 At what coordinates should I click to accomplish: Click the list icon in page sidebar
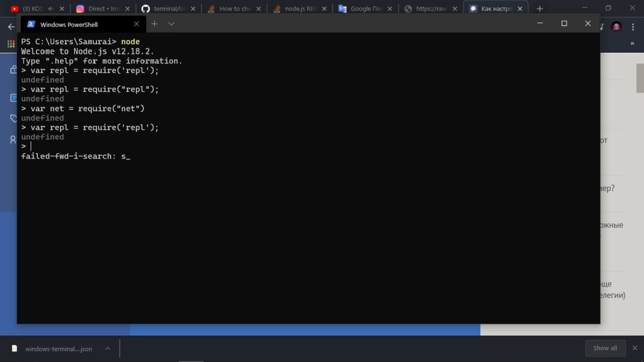tap(14, 98)
